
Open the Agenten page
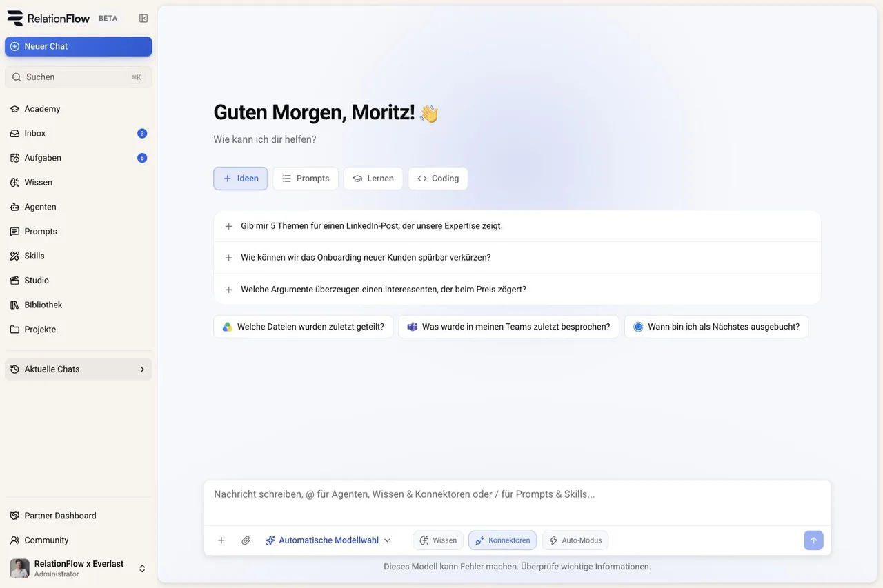coord(79,207)
